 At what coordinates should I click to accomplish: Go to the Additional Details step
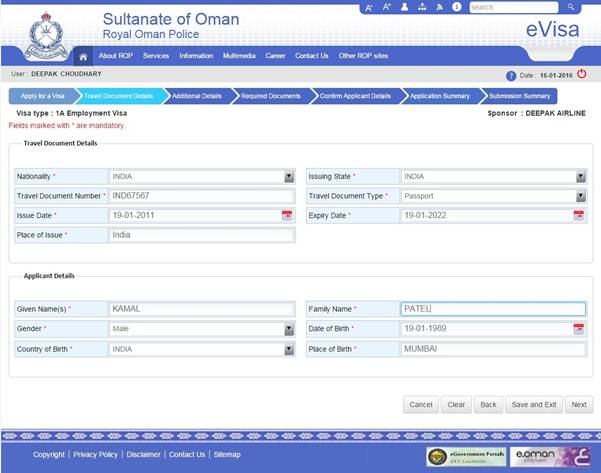pyautogui.click(x=197, y=96)
